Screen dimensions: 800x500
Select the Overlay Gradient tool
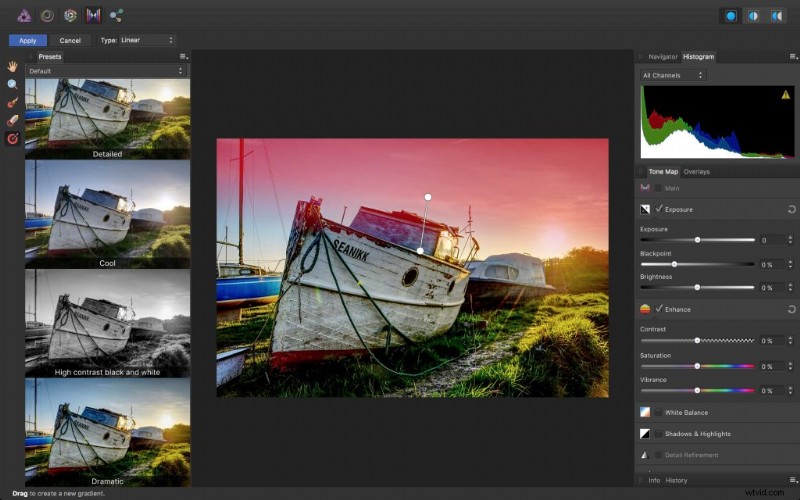[x=12, y=138]
